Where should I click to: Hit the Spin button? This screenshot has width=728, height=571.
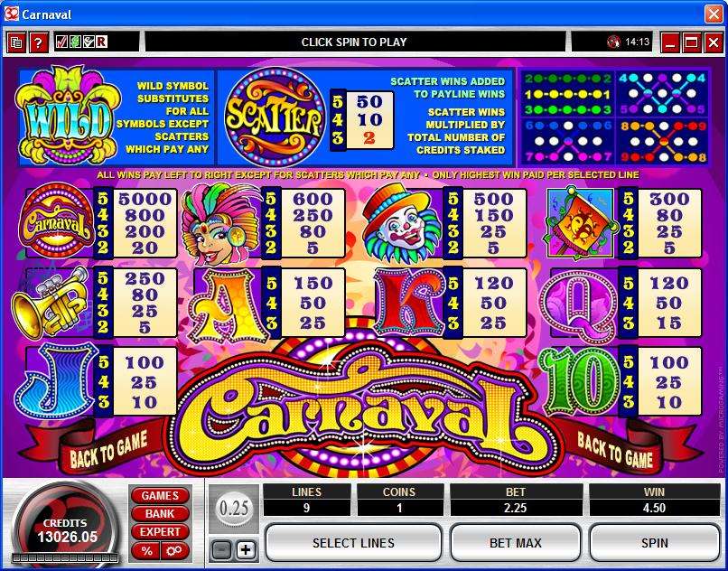655,543
